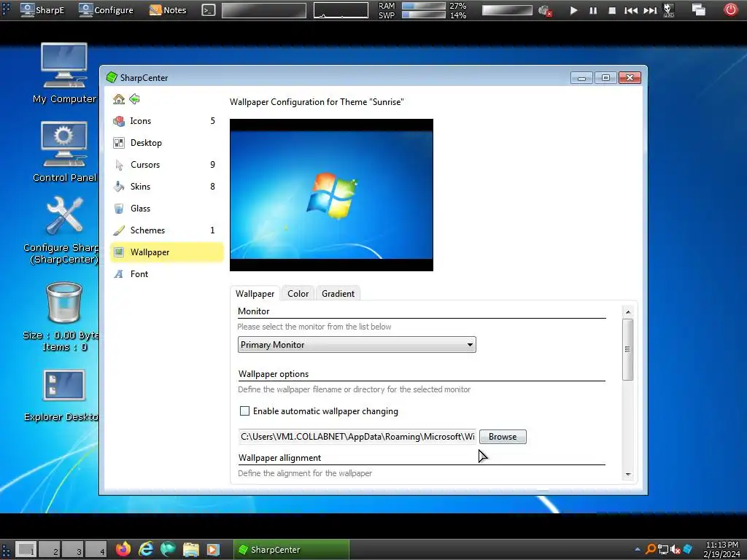Launch the globe messenger icon in taskbar
Image resolution: width=747 pixels, height=560 pixels.
(169, 550)
